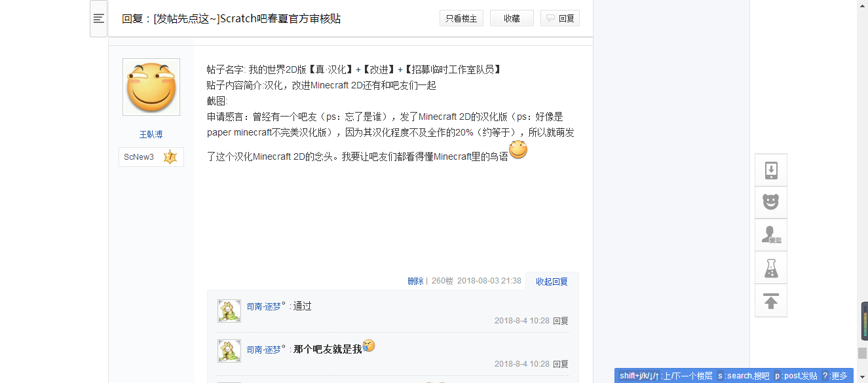868x383 pixels.
Task: Jump to top with arrow icon
Action: 771,301
